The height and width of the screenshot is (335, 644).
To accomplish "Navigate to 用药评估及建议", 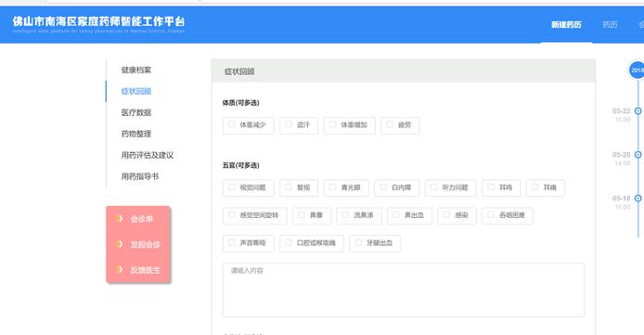I will pos(147,155).
